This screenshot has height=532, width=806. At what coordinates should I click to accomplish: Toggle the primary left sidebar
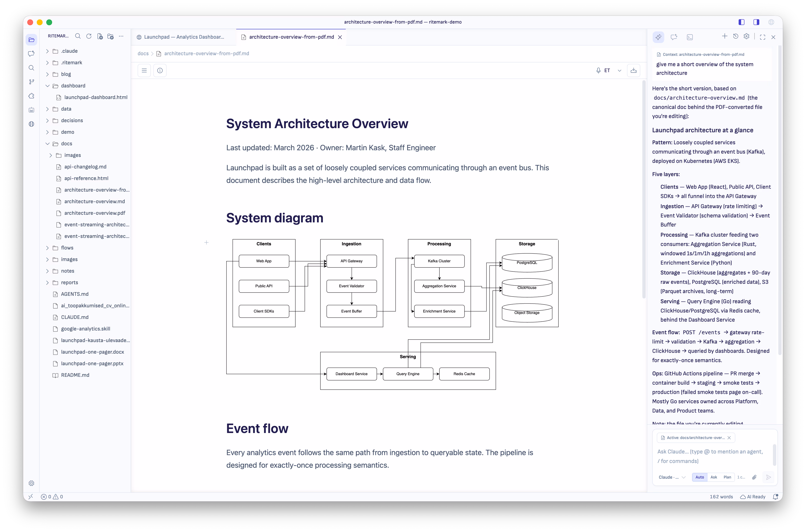coord(741,22)
